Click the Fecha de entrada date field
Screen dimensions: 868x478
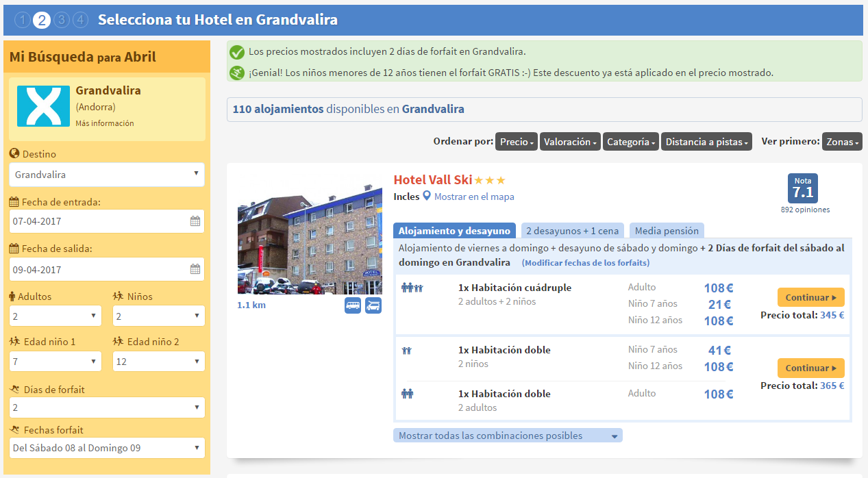tap(107, 221)
